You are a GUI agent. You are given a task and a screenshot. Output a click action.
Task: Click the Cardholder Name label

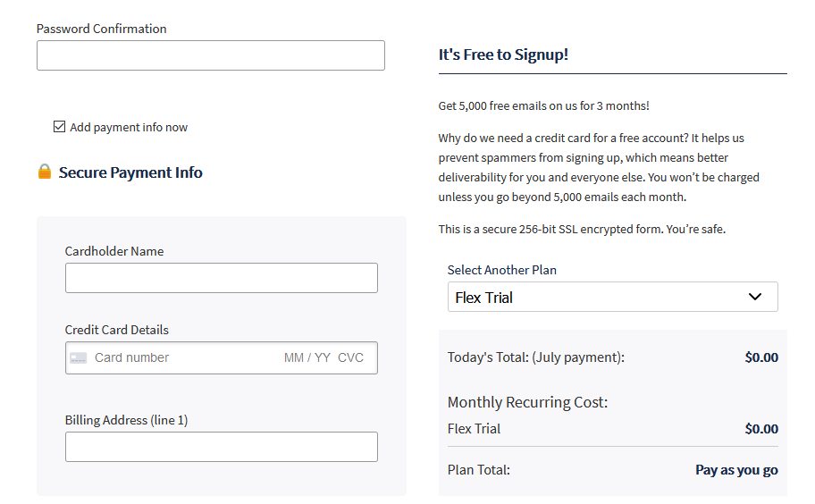pos(114,251)
